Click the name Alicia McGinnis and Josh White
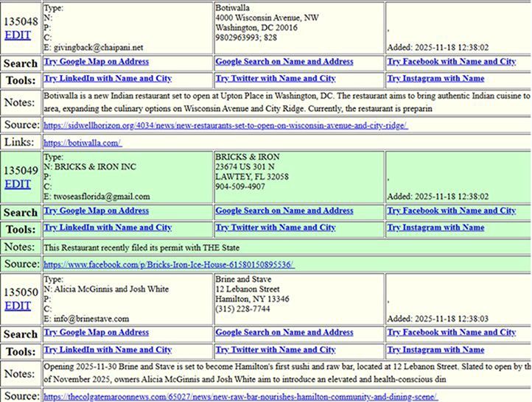Screen dimensions: 532x402 111,289
